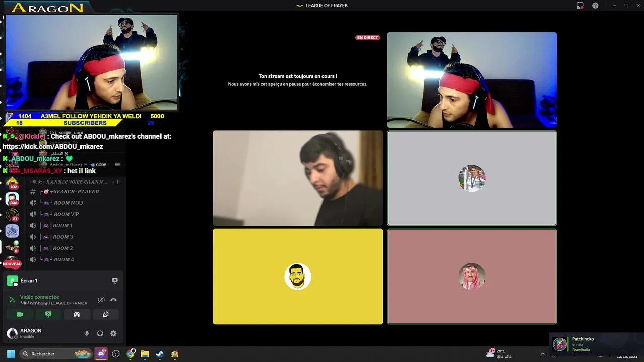Open File Explorer from the taskbar
644x362 pixels.
145,354
